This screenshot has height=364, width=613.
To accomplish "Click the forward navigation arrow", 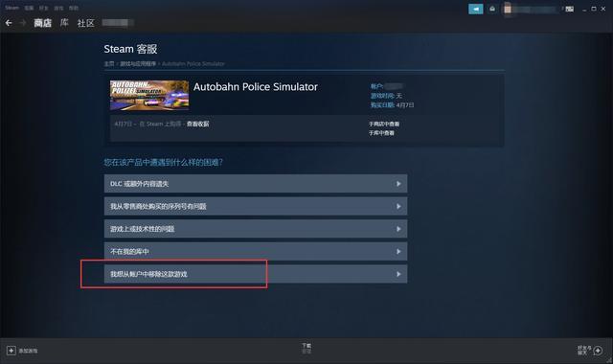I will click(23, 23).
